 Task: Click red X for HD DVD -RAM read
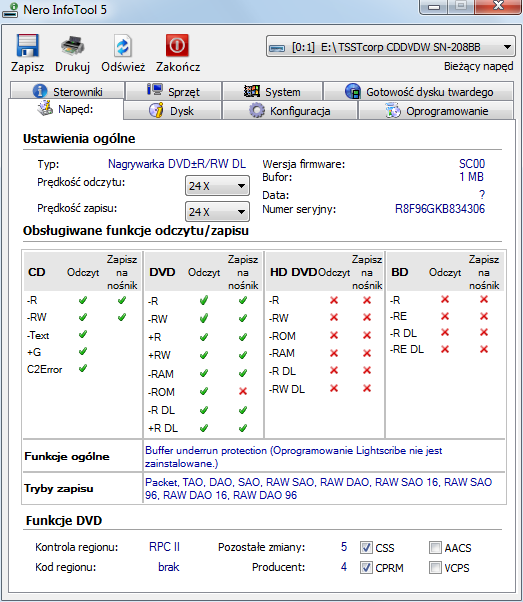pos(334,353)
